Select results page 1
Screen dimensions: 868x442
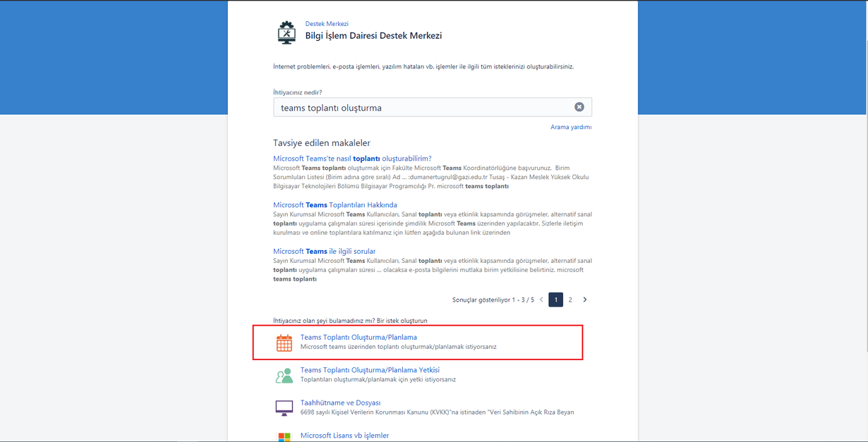[556, 300]
